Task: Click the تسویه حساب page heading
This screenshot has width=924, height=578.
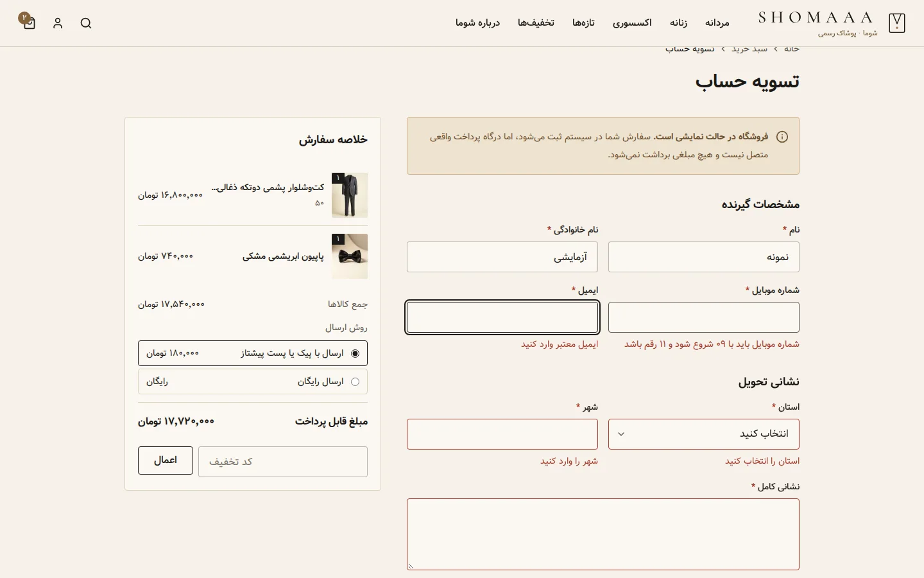Action: tap(748, 82)
